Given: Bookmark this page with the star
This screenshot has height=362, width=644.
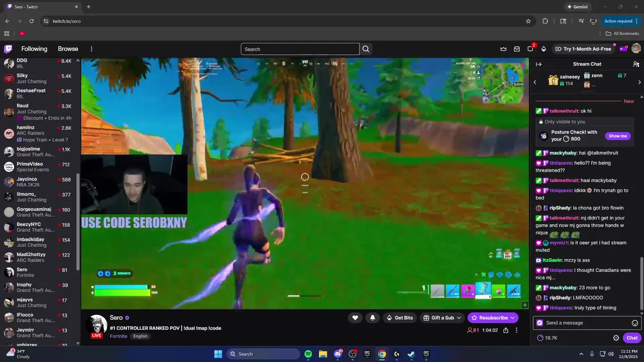Looking at the screenshot, I should pyautogui.click(x=528, y=21).
